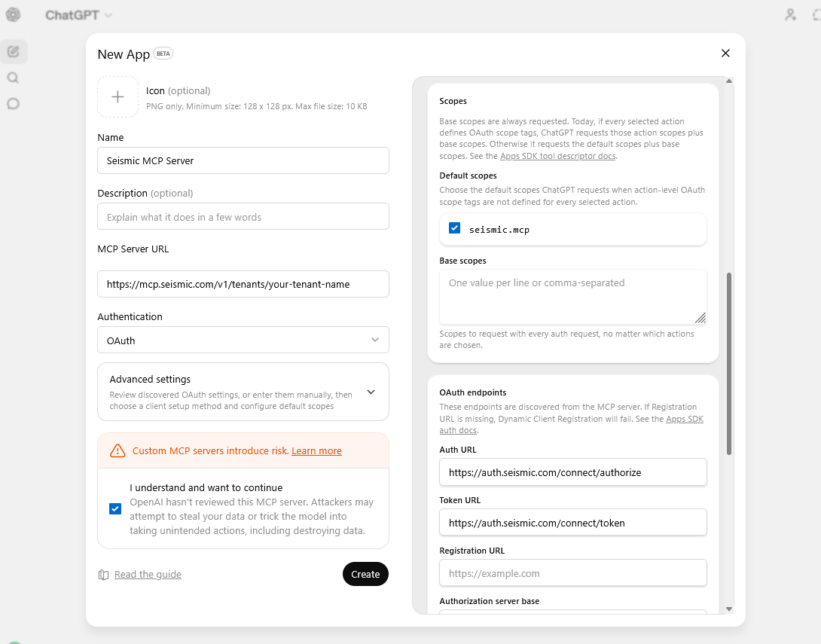This screenshot has height=644, width=821.
Task: Uncheck the seismic.mcp default scope
Action: tap(454, 227)
